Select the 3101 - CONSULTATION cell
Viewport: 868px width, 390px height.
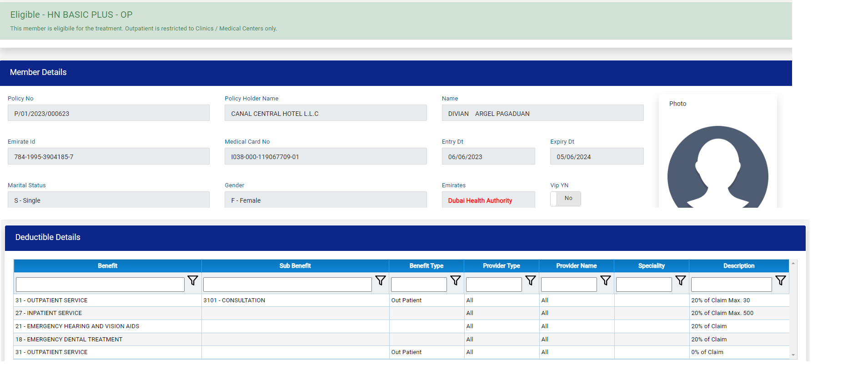coord(295,300)
